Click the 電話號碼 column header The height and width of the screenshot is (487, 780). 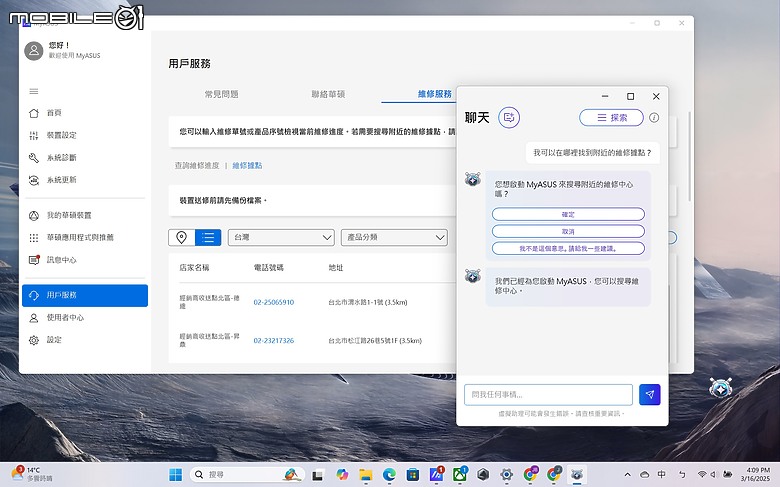point(269,268)
